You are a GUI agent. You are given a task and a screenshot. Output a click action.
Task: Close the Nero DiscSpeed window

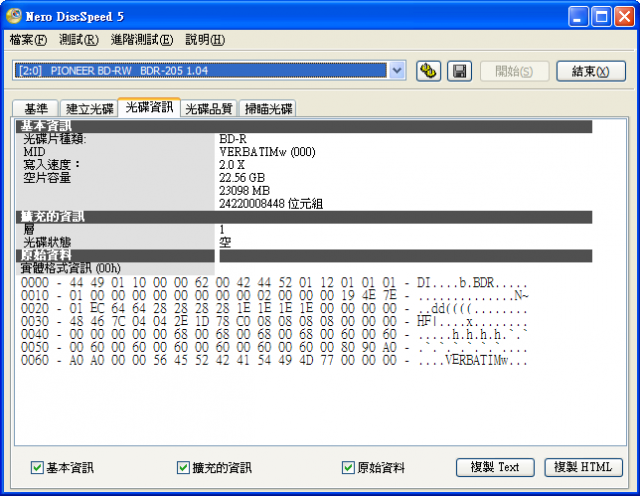click(x=624, y=17)
